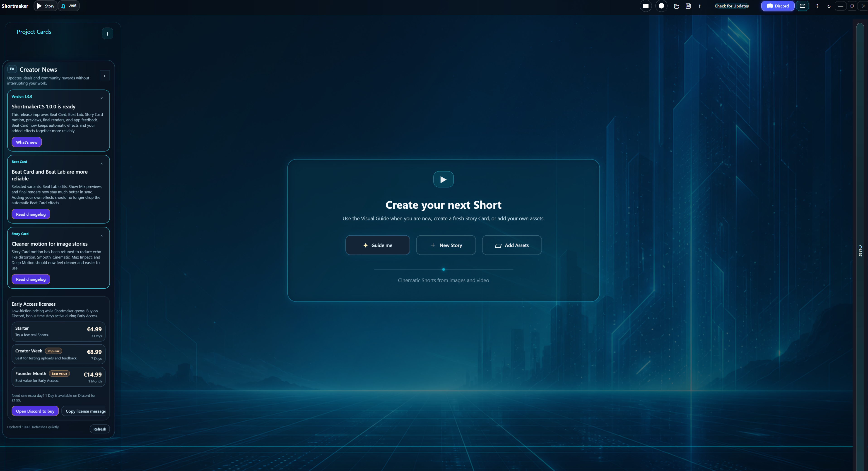The height and width of the screenshot is (471, 868).
Task: Click the Version 1.0.0 tag label
Action: [x=22, y=97]
